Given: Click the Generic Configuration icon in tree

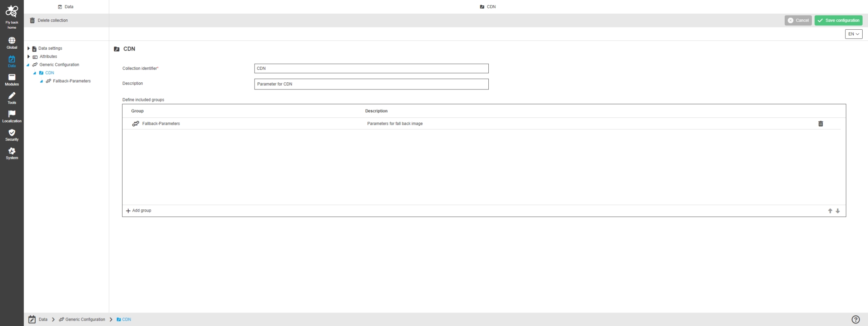Looking at the screenshot, I should point(35,65).
